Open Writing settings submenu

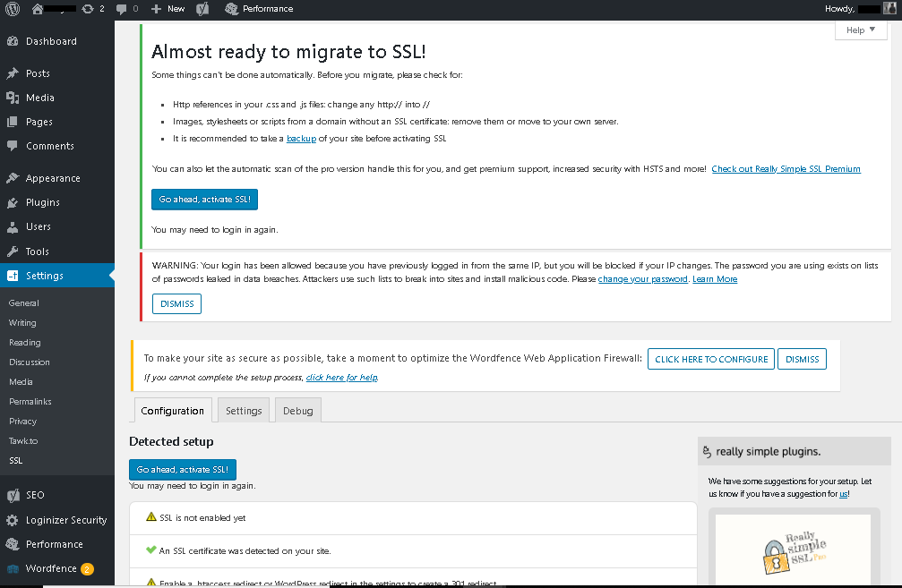[x=22, y=322]
